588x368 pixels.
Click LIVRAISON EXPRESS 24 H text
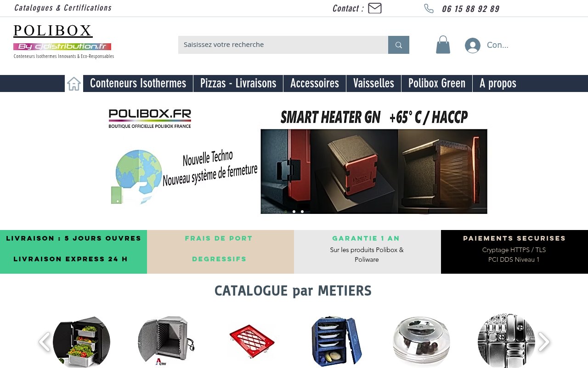71,259
